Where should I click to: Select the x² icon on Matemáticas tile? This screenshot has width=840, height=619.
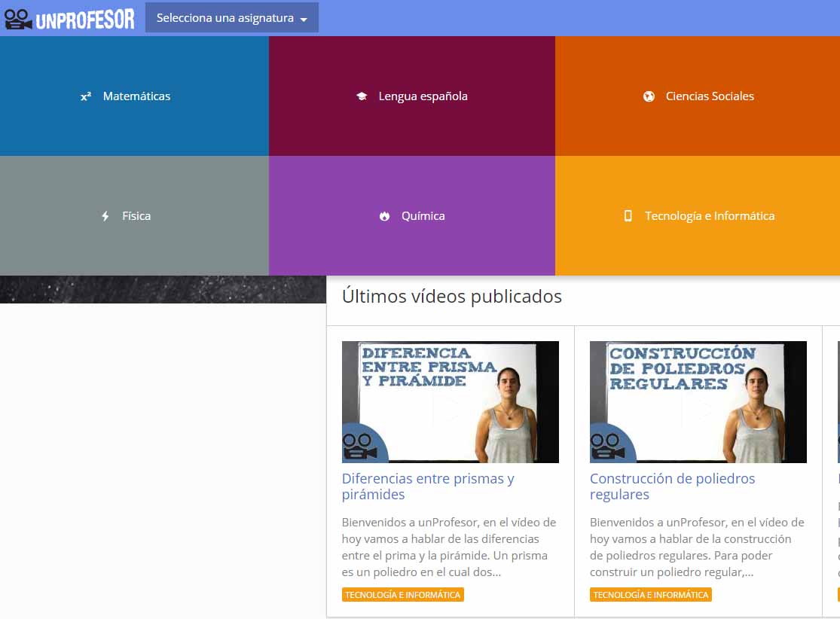(x=87, y=96)
